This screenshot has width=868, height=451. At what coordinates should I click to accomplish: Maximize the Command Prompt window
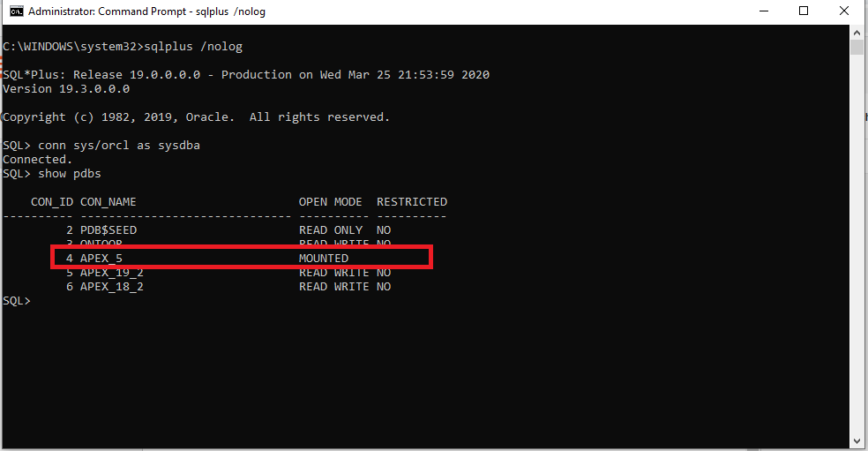click(x=804, y=11)
